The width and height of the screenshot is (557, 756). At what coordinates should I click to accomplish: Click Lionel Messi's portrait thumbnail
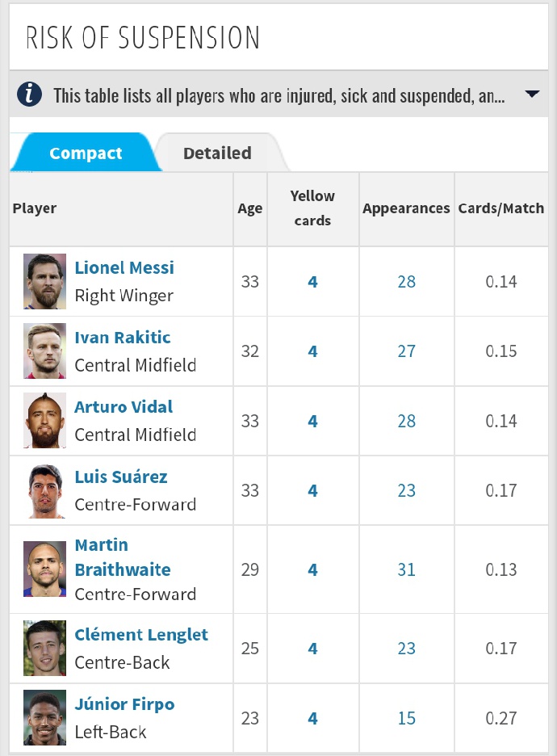44,281
